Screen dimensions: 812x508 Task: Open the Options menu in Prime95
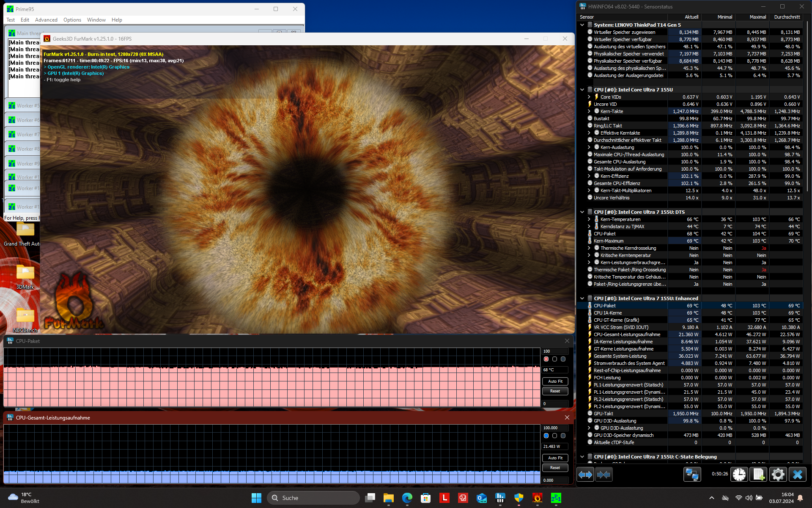[72, 20]
